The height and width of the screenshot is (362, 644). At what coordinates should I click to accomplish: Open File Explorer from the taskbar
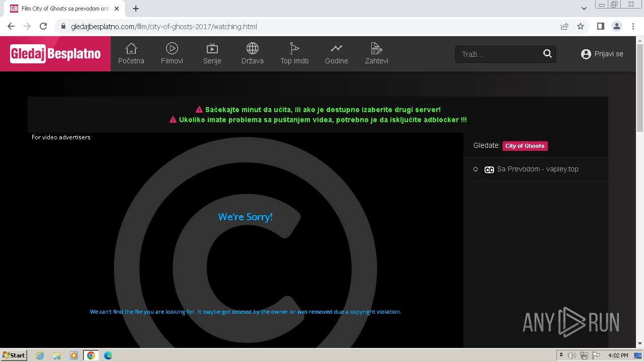(x=57, y=355)
